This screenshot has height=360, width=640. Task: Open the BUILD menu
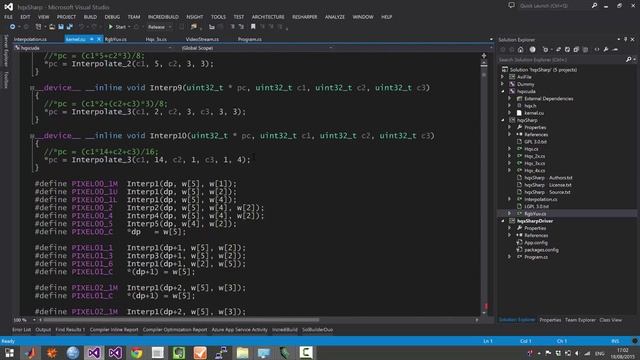point(90,17)
